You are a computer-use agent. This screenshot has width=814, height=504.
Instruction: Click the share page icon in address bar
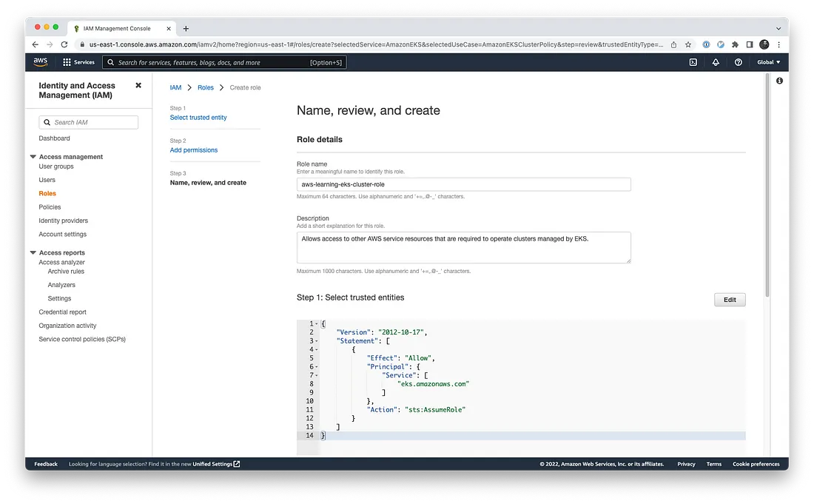(x=674, y=44)
